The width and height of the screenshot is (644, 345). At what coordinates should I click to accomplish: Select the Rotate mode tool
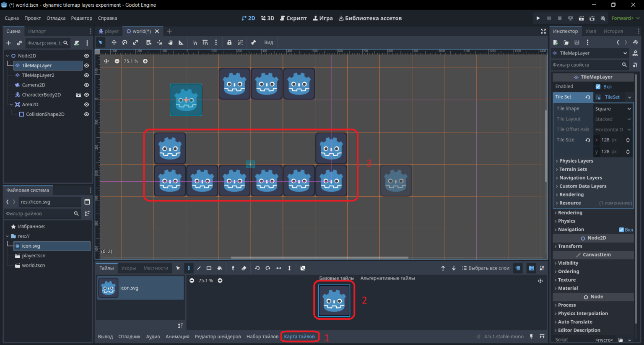(x=125, y=42)
